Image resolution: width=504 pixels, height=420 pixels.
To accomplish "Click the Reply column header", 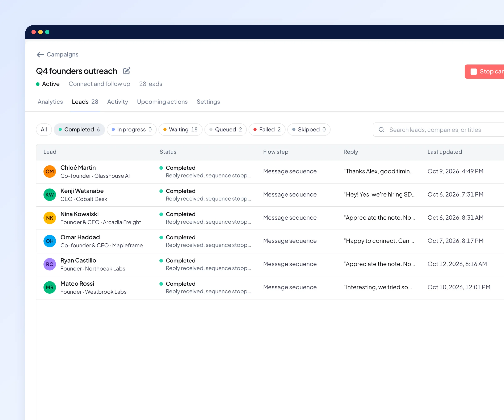I will pyautogui.click(x=351, y=152).
